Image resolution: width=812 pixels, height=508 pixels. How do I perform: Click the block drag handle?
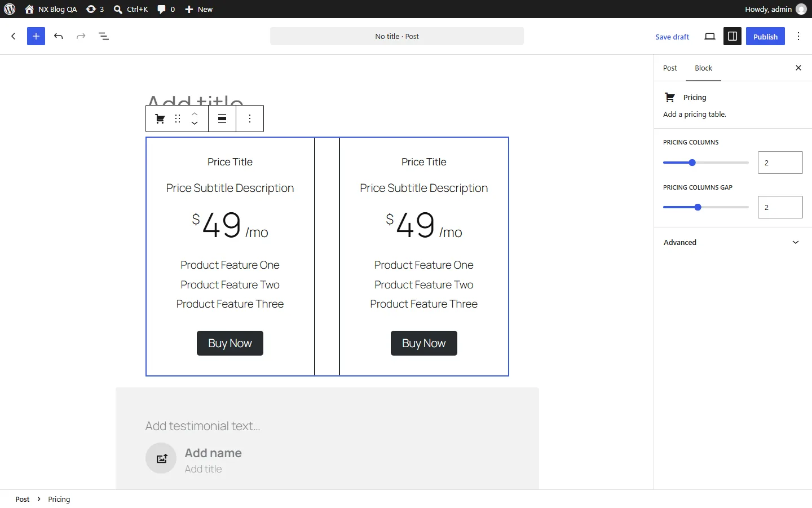[178, 119]
